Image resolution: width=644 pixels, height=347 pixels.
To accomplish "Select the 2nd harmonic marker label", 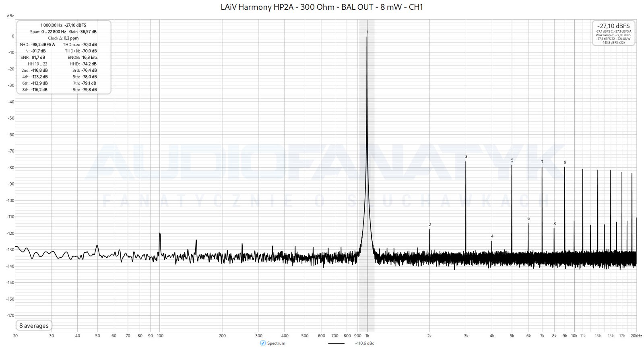I will tap(430, 225).
